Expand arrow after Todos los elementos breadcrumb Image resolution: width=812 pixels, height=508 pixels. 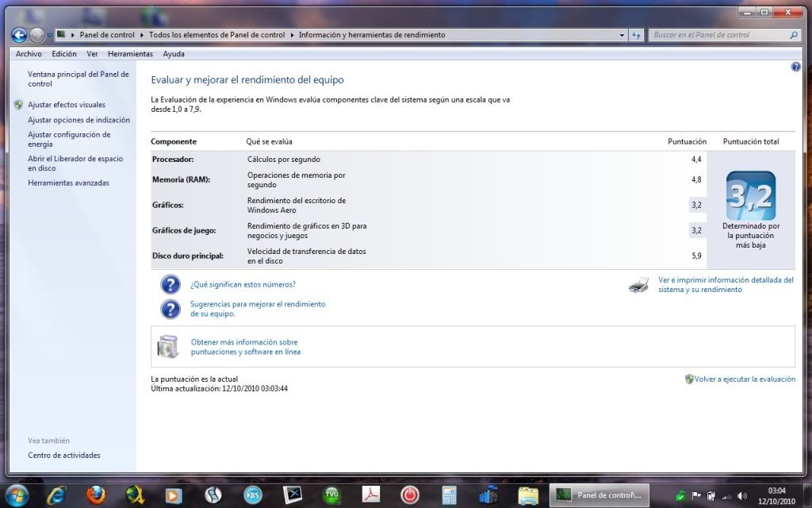(x=292, y=35)
